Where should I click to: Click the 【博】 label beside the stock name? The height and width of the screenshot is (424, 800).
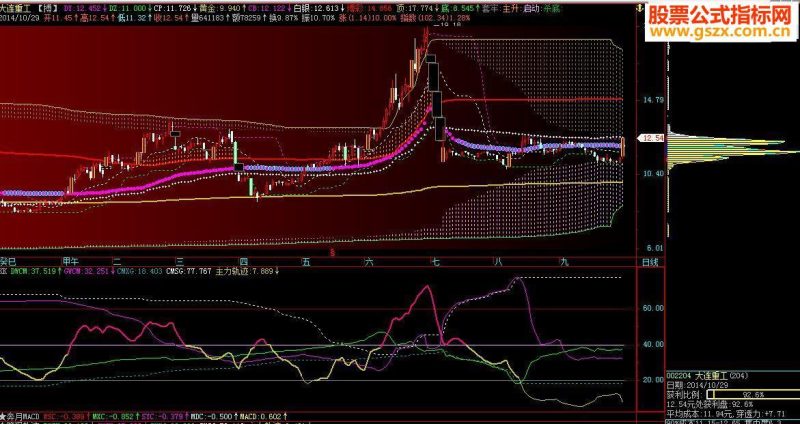click(x=46, y=8)
